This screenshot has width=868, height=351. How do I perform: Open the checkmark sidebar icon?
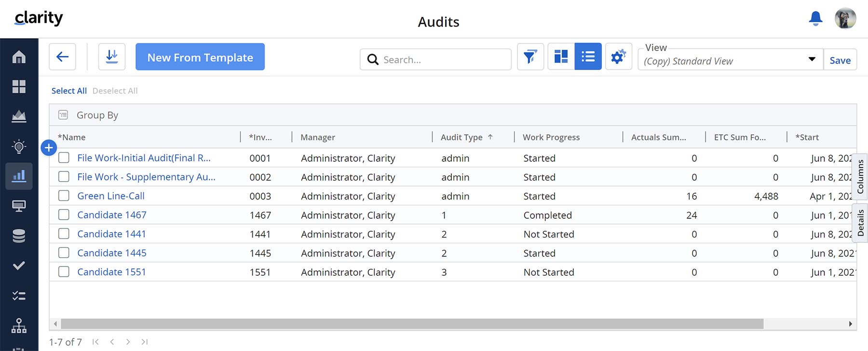coord(19,266)
